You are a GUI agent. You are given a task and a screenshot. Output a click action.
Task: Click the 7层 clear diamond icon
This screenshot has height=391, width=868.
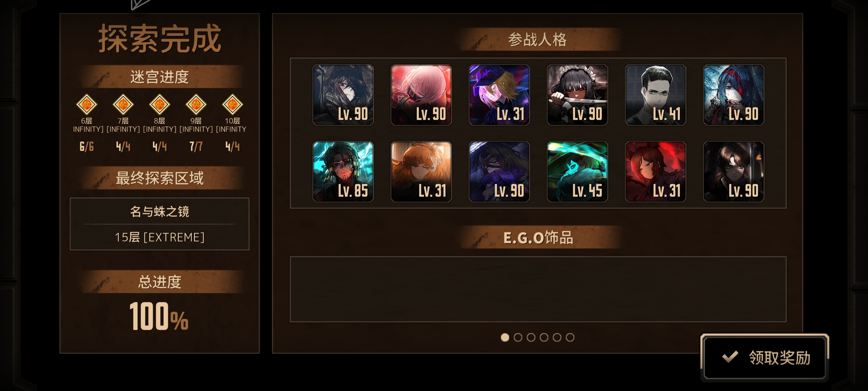click(x=123, y=104)
